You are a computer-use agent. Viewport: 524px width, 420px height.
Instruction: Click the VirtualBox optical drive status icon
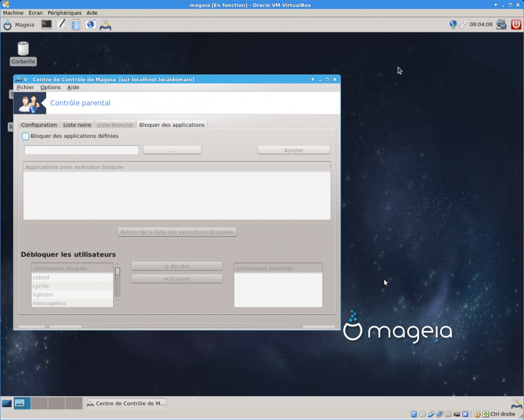pyautogui.click(x=422, y=414)
